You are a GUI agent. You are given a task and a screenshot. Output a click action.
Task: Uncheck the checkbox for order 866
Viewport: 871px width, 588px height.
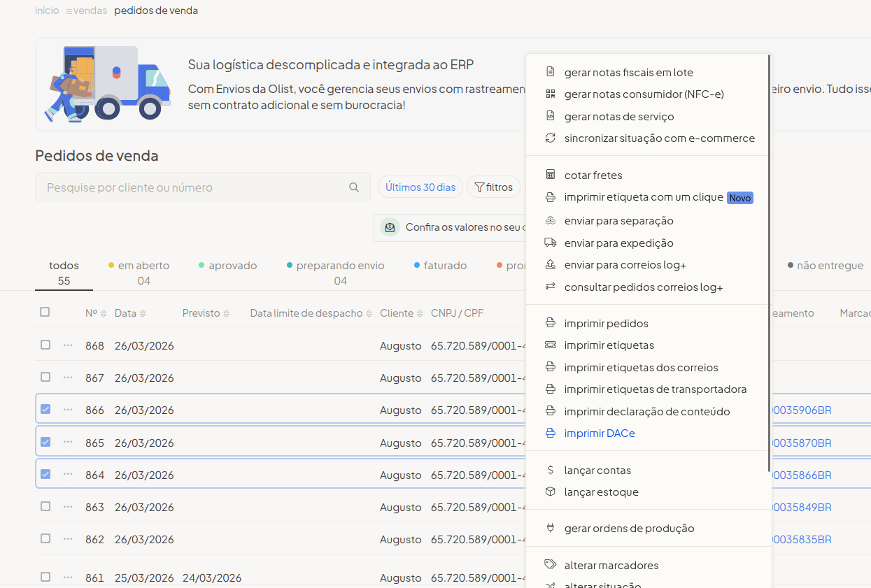pyautogui.click(x=45, y=409)
